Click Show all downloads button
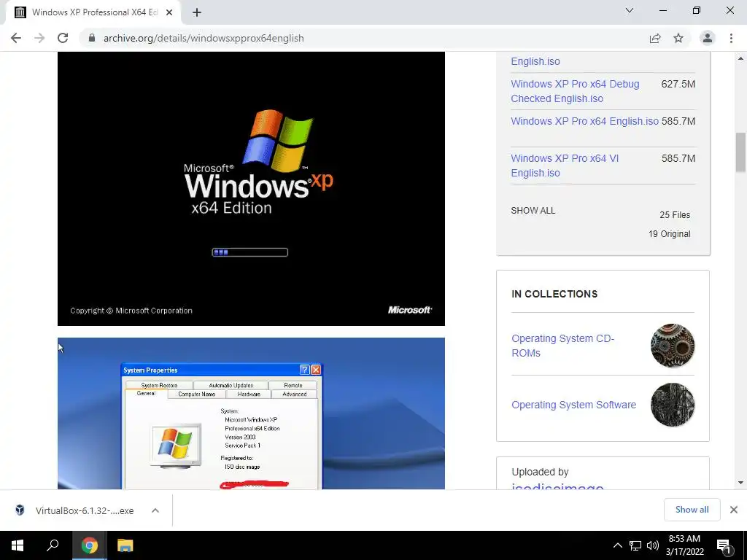 (692, 510)
